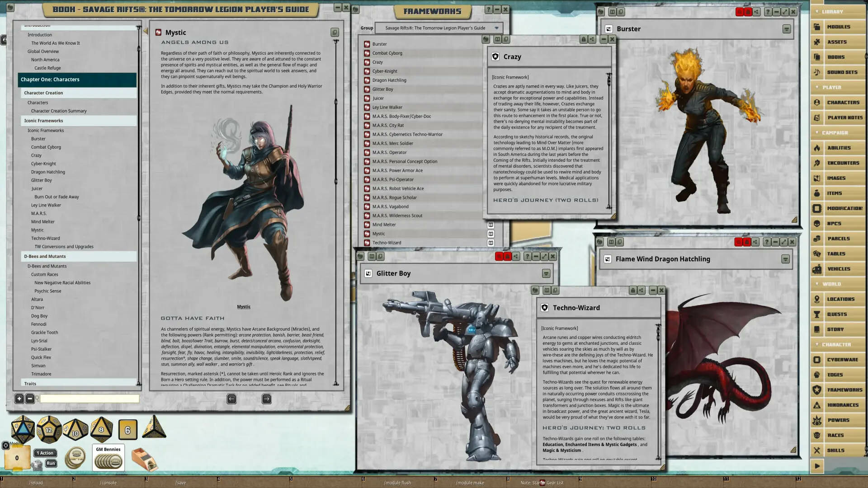Viewport: 868px width, 488px height.
Task: Open the Framewords sidebar library entry
Action: tap(844, 389)
